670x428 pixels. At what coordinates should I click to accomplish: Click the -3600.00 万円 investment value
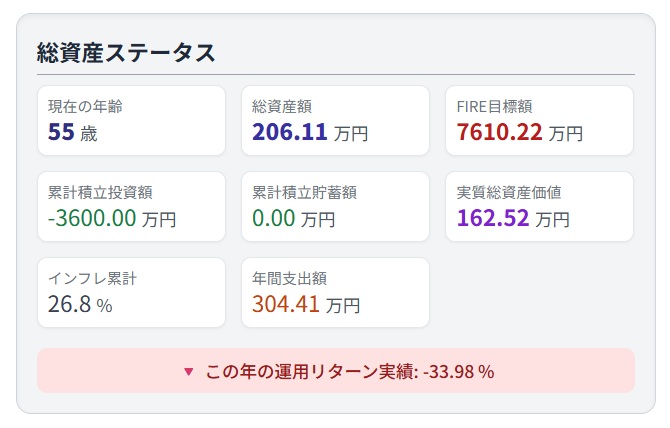tap(112, 218)
